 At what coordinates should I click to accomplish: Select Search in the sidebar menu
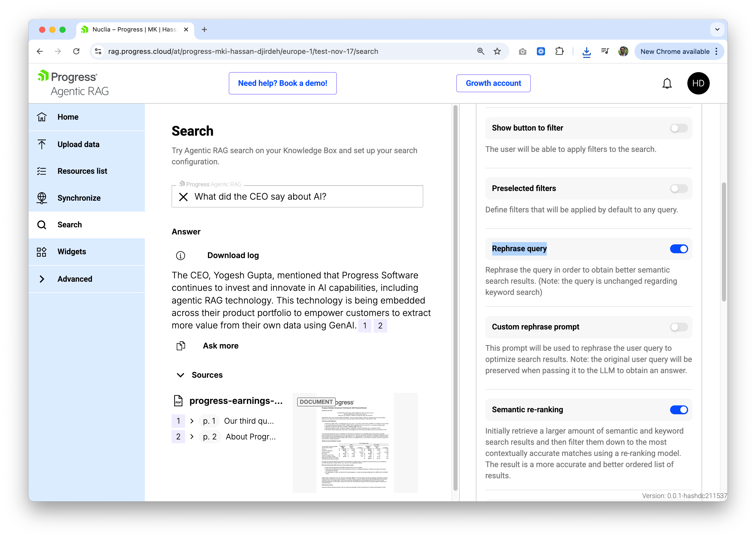[x=70, y=224]
